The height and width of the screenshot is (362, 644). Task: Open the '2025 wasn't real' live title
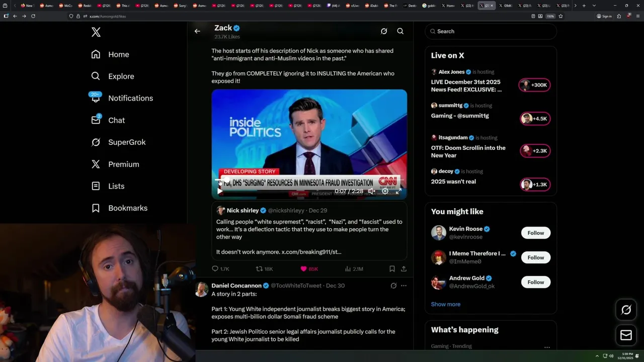pyautogui.click(x=453, y=182)
